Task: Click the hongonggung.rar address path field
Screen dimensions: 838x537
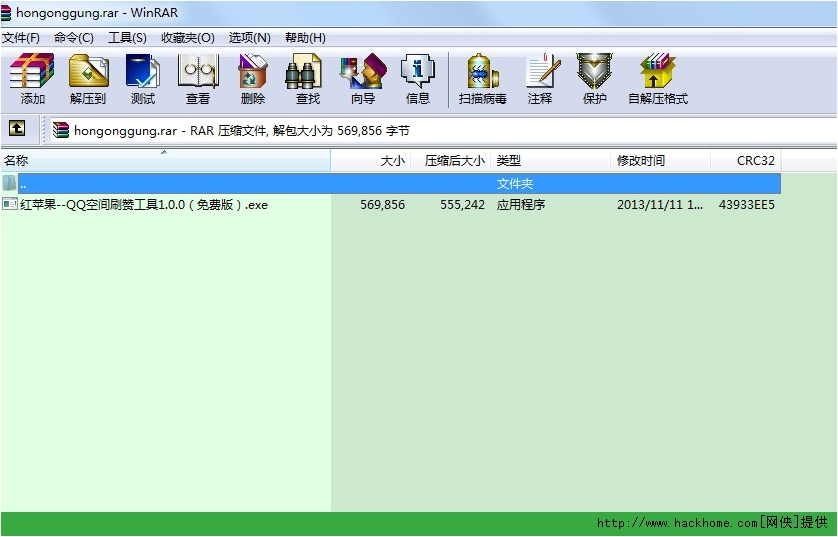Action: (443, 130)
